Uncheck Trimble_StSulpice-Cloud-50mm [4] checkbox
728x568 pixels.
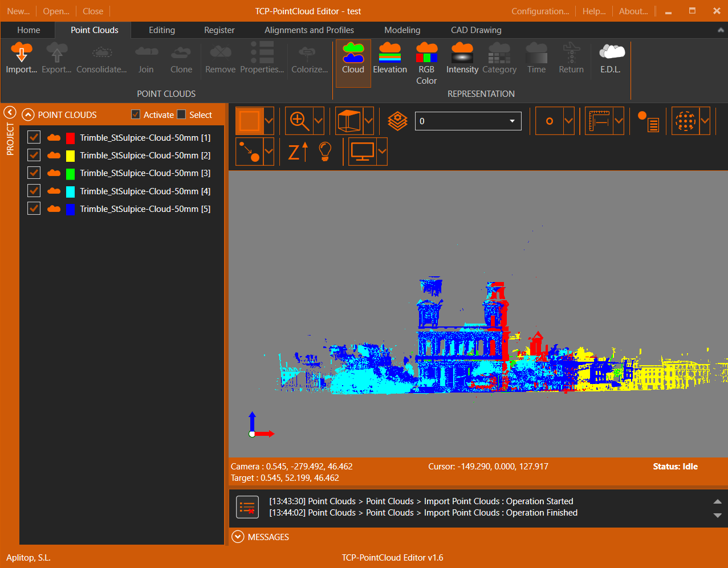tap(34, 191)
